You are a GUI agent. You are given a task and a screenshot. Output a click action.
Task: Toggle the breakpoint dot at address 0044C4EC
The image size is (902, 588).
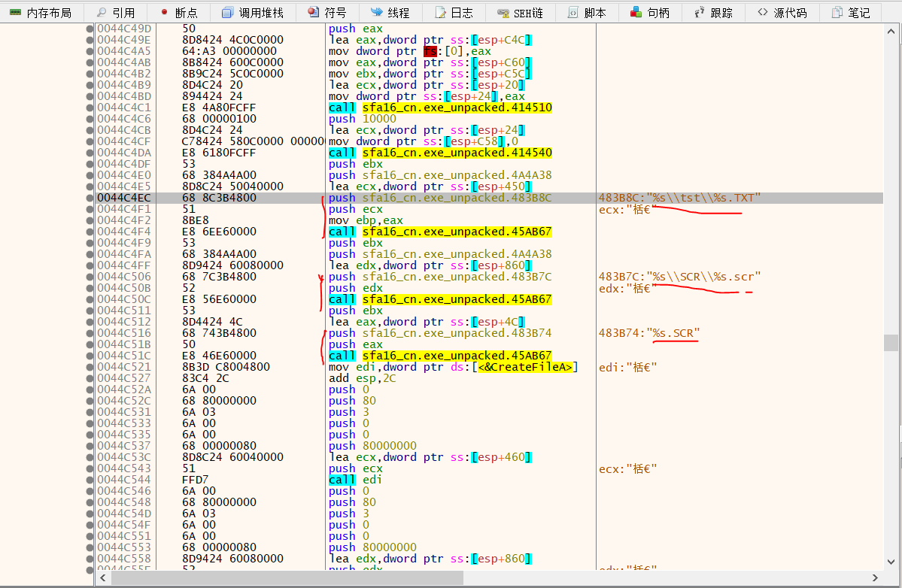pos(90,198)
